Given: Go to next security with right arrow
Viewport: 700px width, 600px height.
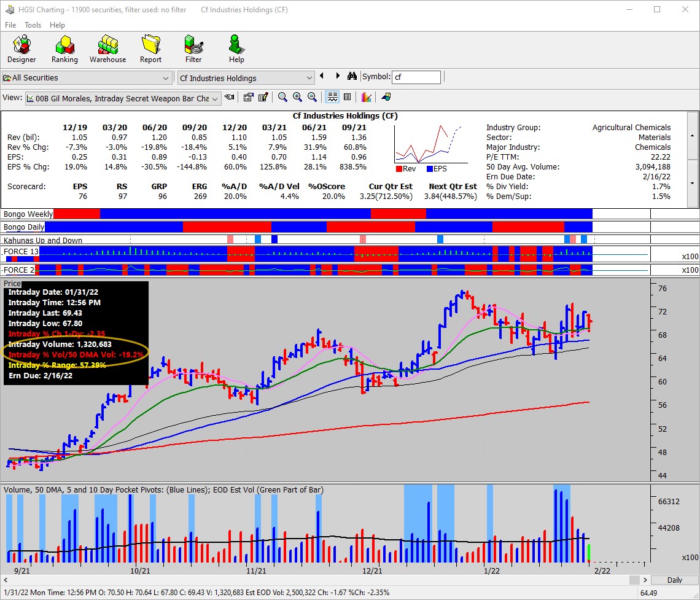Looking at the screenshot, I should click(x=338, y=76).
